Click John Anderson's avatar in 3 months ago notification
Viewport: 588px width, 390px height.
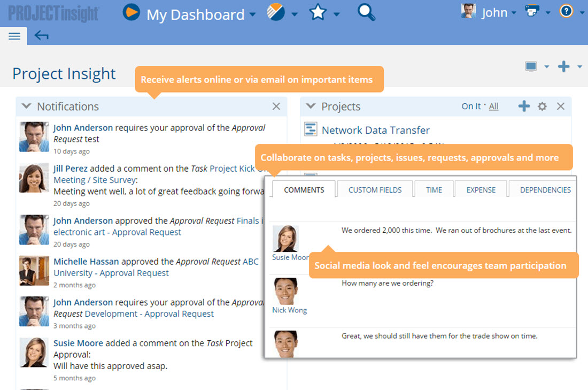(34, 311)
